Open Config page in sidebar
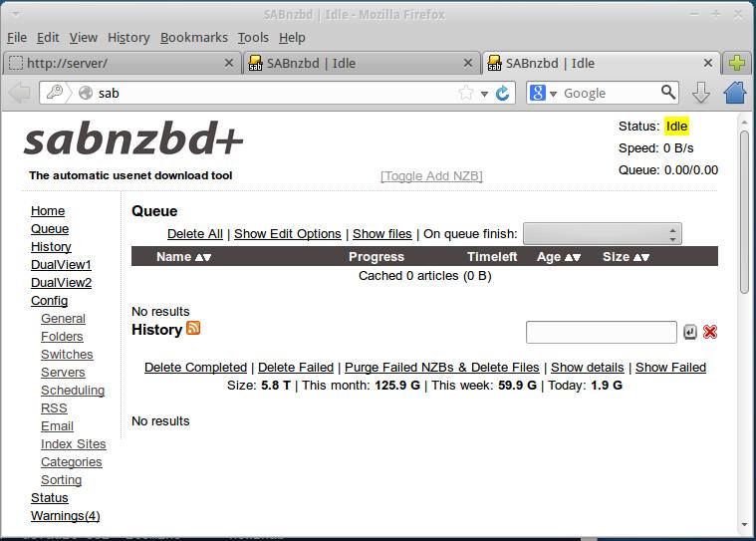 pos(49,301)
